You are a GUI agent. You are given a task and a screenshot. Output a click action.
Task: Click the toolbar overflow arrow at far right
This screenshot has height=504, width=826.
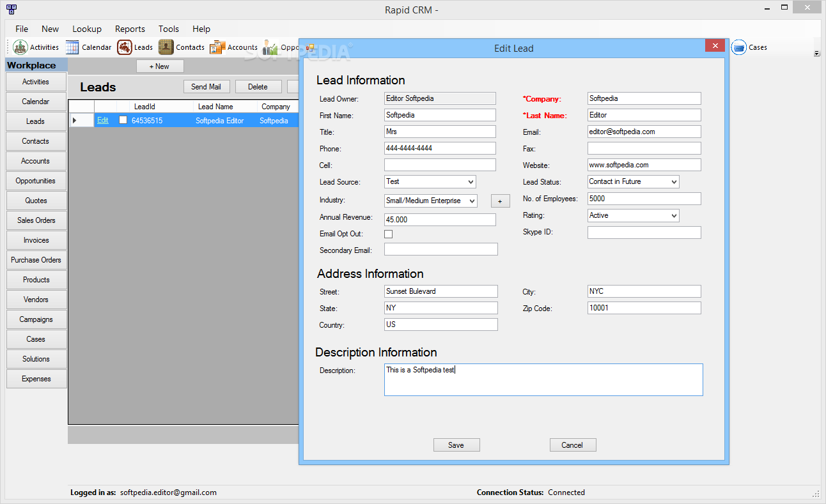tap(816, 54)
